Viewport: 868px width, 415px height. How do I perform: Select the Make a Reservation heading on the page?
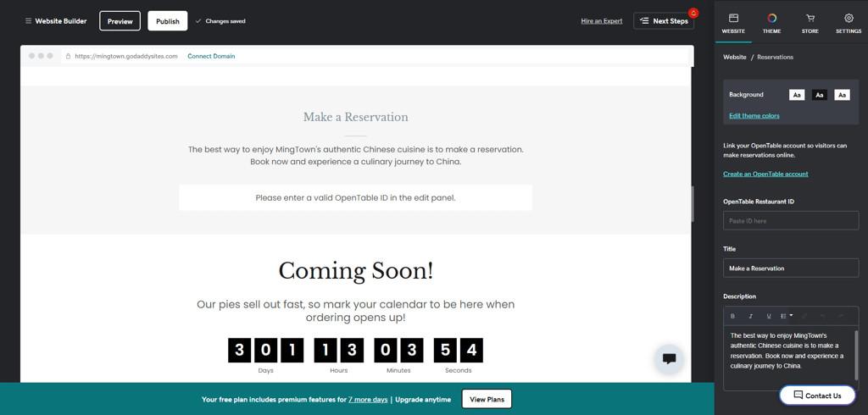coord(355,117)
